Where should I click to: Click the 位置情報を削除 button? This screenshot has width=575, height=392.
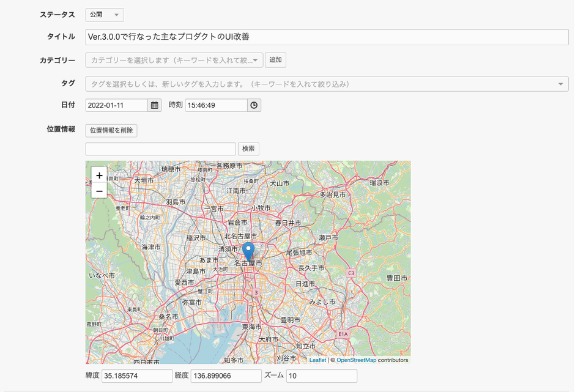click(110, 130)
